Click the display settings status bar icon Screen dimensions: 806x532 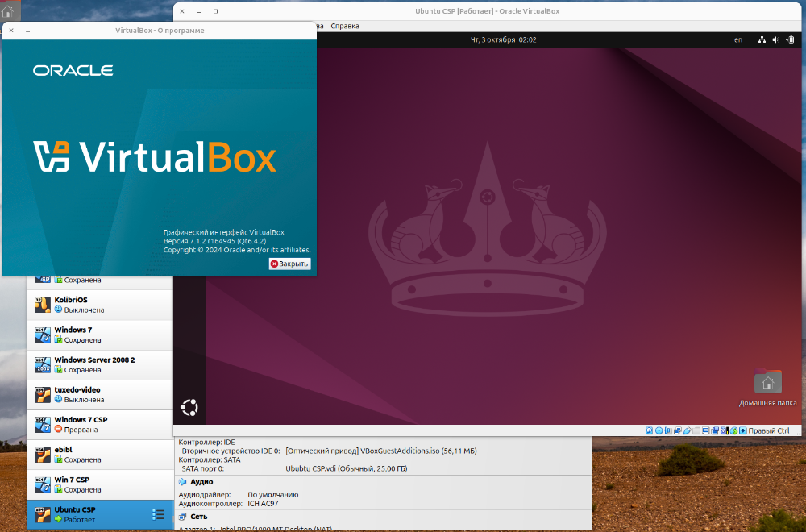coord(705,430)
